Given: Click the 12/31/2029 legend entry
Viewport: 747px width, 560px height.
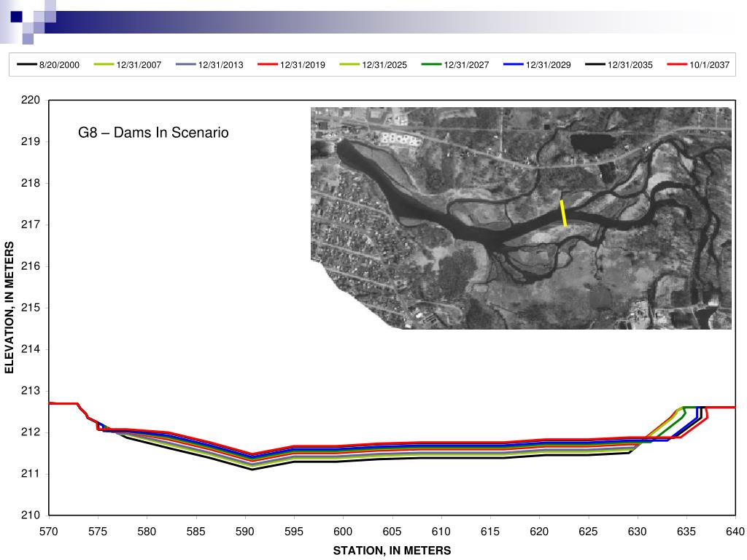Looking at the screenshot, I should pos(538,65).
